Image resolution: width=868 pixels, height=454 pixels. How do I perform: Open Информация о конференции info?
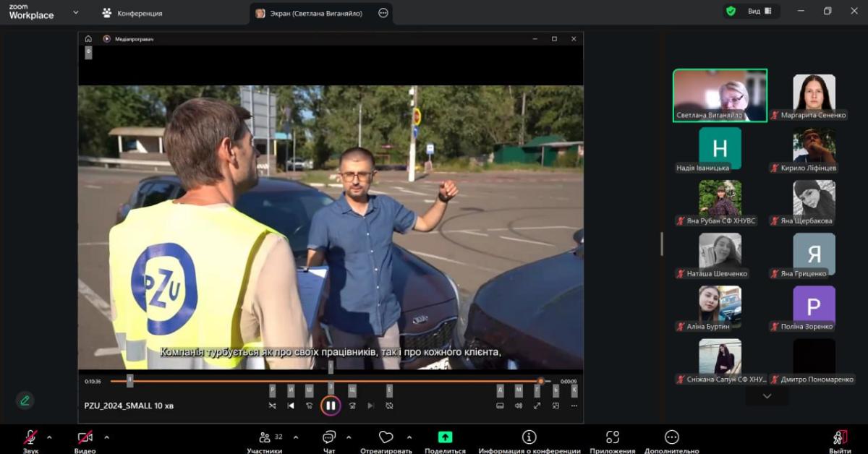coord(529,437)
